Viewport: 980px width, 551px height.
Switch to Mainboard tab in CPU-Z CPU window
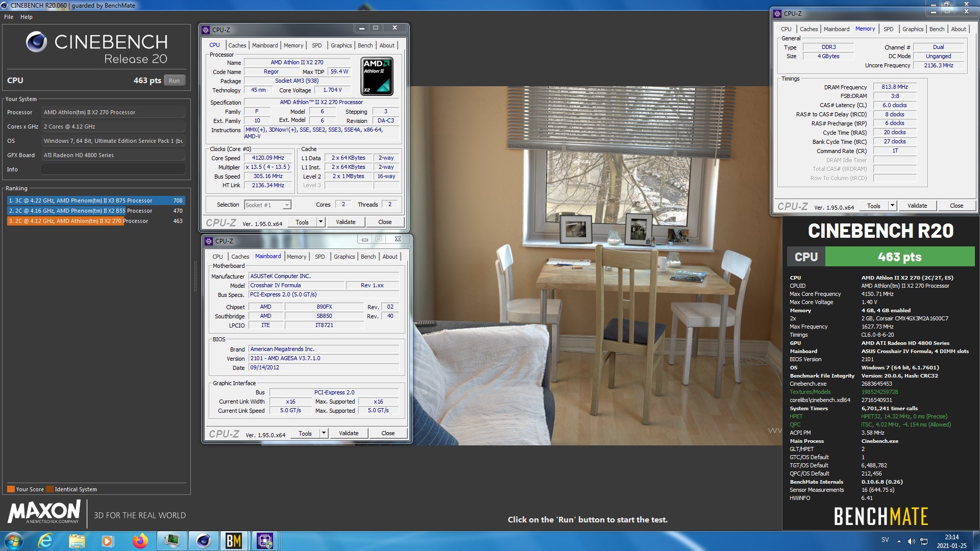(x=265, y=45)
